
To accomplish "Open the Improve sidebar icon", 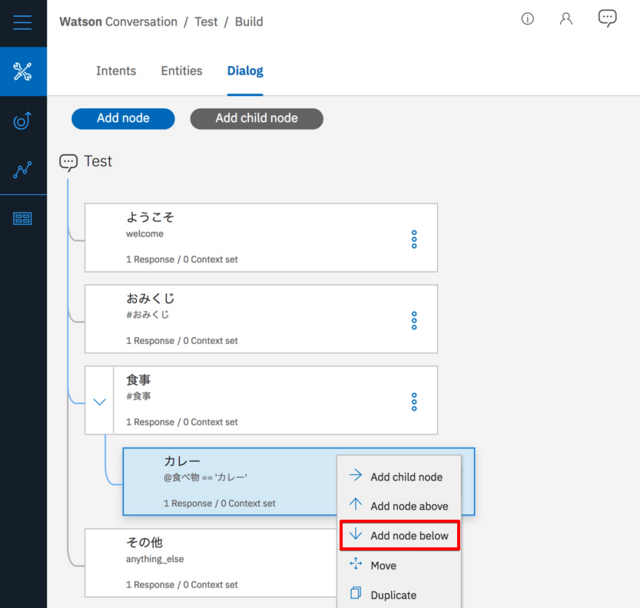I will point(22,120).
